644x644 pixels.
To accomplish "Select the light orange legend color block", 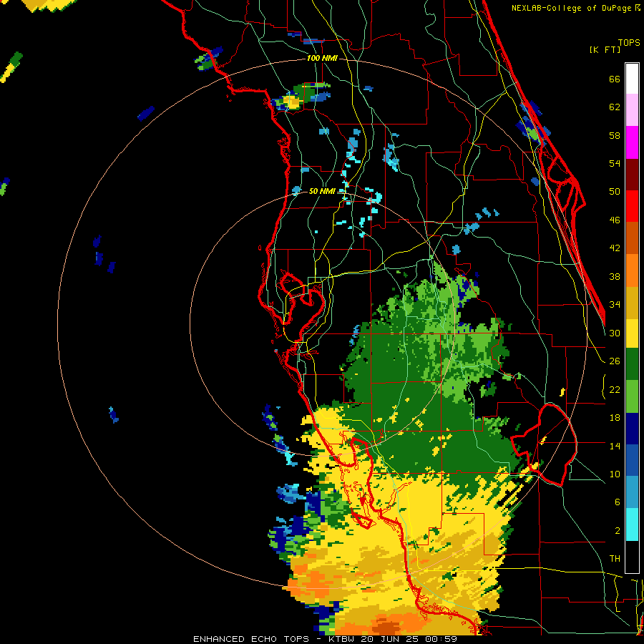I will [632, 270].
